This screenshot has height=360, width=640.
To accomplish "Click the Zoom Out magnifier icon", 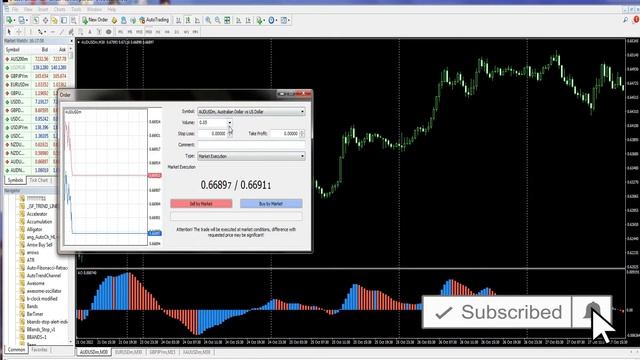I will click(218, 20).
